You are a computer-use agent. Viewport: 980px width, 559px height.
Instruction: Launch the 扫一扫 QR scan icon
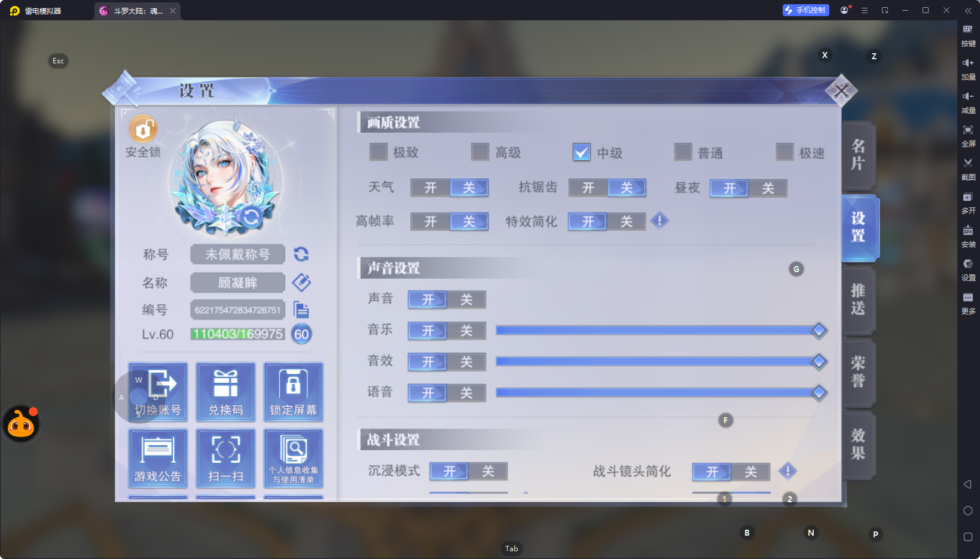(x=225, y=458)
